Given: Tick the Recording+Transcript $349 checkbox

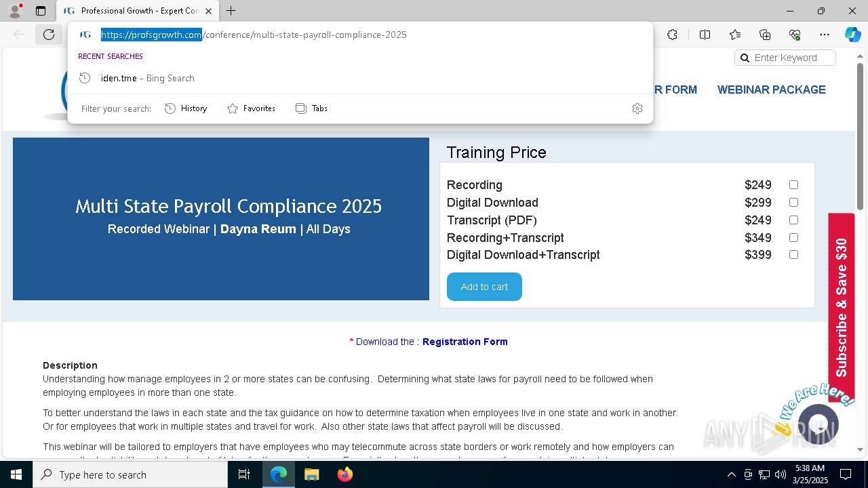Looking at the screenshot, I should tap(793, 237).
